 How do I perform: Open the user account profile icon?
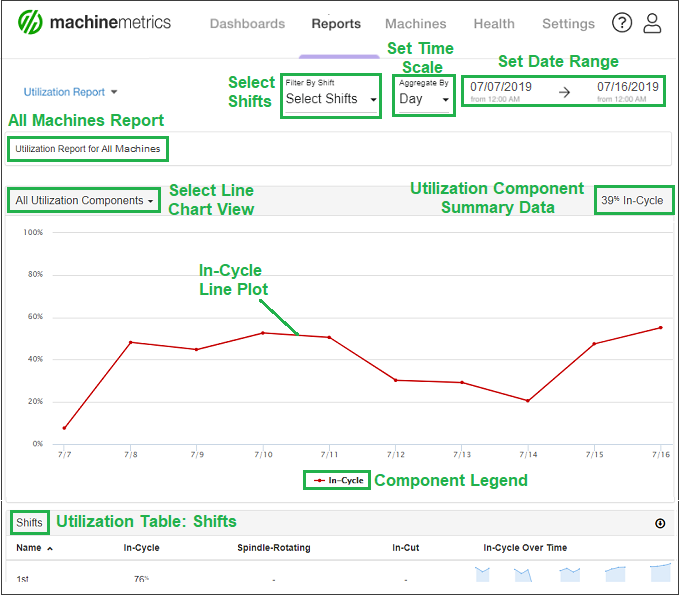click(x=652, y=23)
